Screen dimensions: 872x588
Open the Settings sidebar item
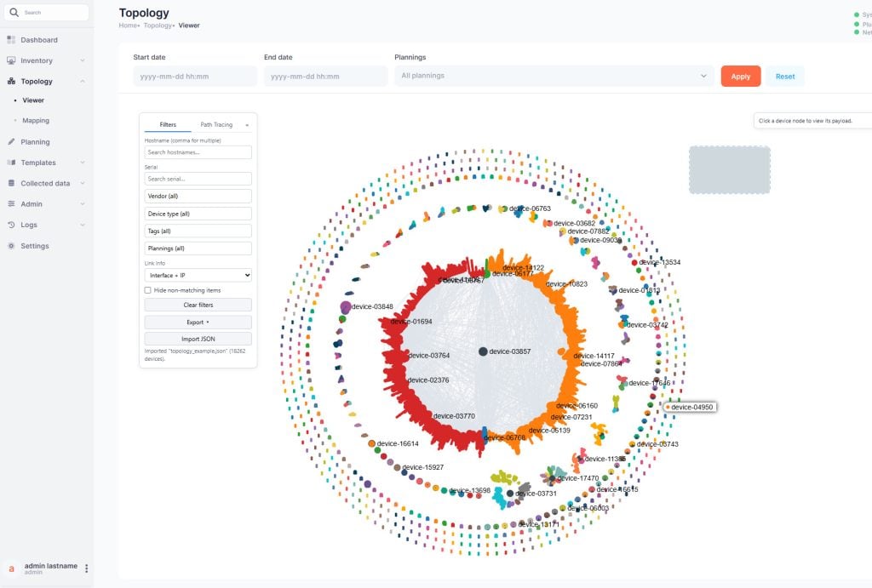point(34,246)
